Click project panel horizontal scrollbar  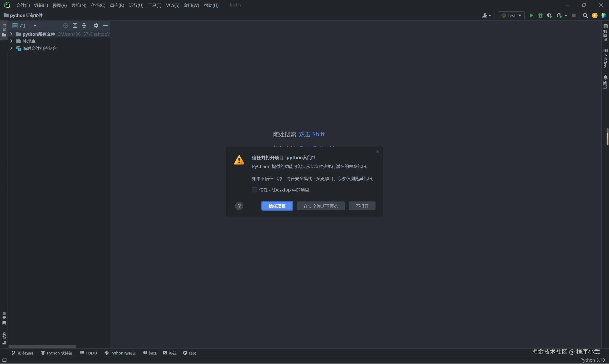(42, 347)
